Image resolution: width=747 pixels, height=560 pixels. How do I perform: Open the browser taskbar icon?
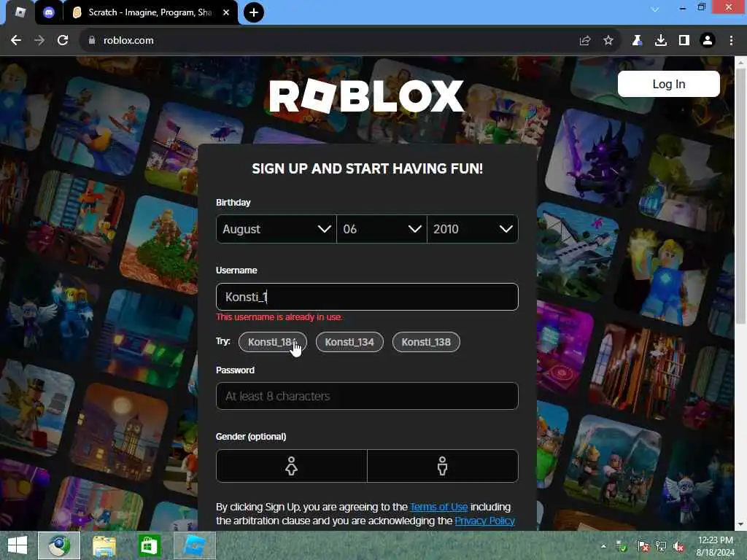(58, 545)
